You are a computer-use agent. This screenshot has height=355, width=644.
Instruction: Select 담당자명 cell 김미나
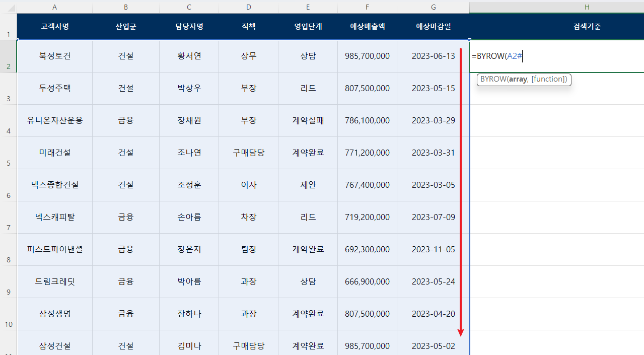[x=189, y=343]
